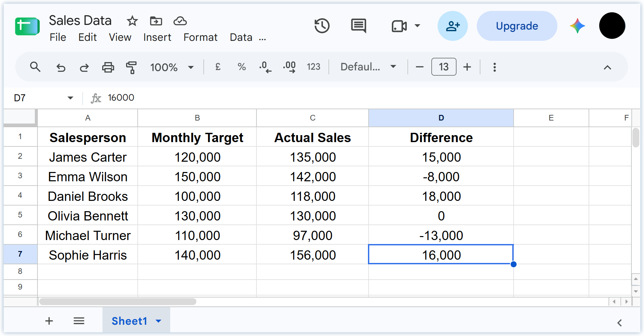The height and width of the screenshot is (336, 644).
Task: Select the James Carter cell
Action: pos(88,157)
